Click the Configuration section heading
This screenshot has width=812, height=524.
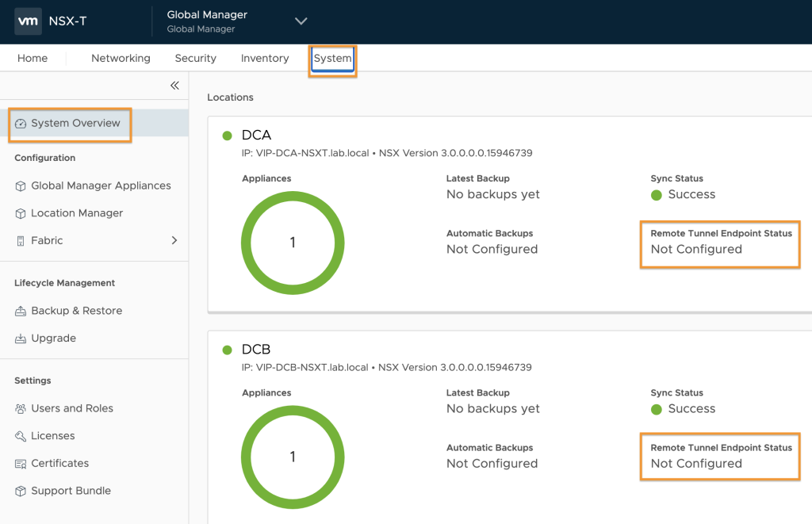pyautogui.click(x=45, y=158)
